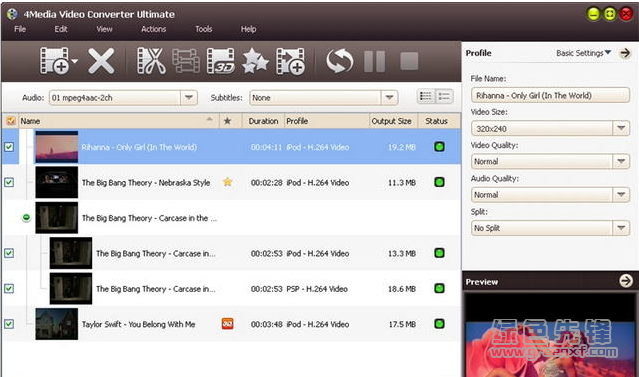
Task: Open the Split dropdown
Action: (621, 228)
